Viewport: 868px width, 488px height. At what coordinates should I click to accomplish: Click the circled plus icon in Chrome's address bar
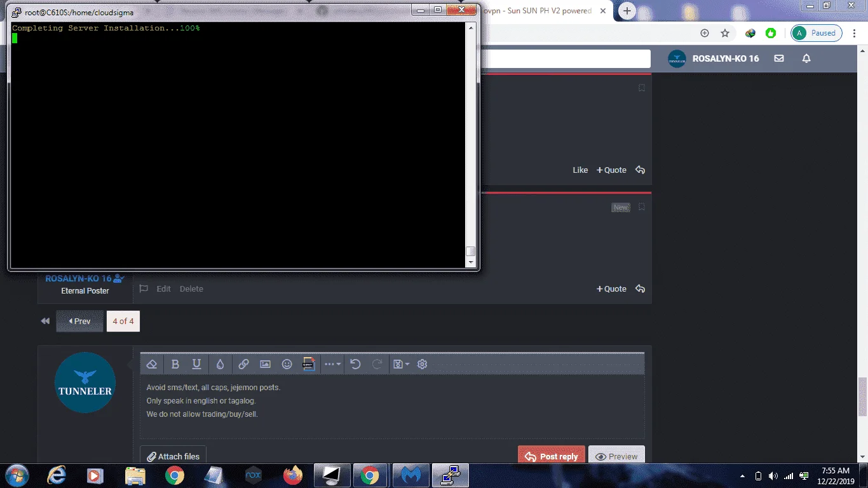coord(704,33)
